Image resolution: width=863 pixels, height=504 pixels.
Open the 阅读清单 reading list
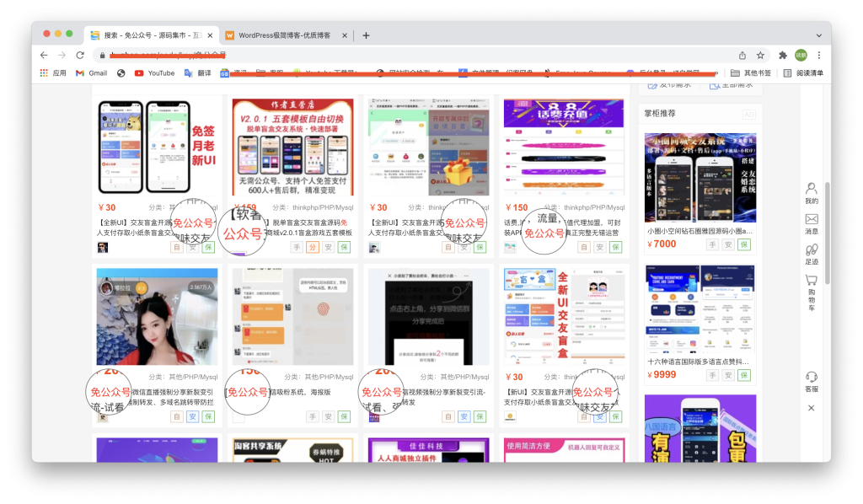click(x=803, y=72)
